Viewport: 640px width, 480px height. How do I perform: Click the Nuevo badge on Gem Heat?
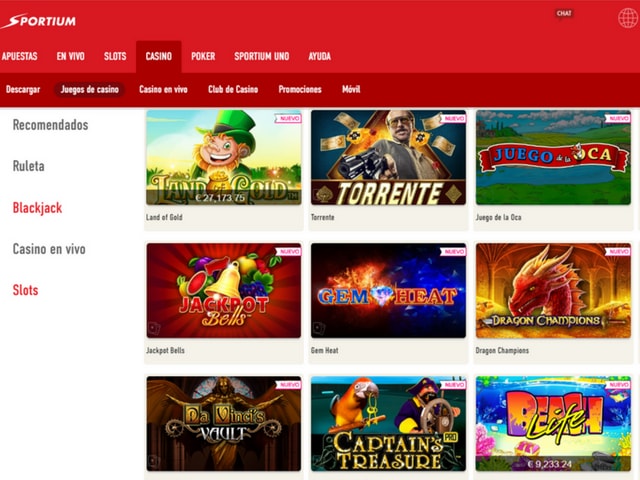click(x=453, y=251)
